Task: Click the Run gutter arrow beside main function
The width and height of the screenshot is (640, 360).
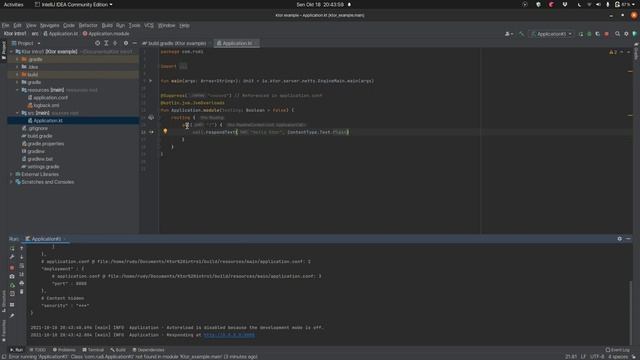Action: [151, 81]
